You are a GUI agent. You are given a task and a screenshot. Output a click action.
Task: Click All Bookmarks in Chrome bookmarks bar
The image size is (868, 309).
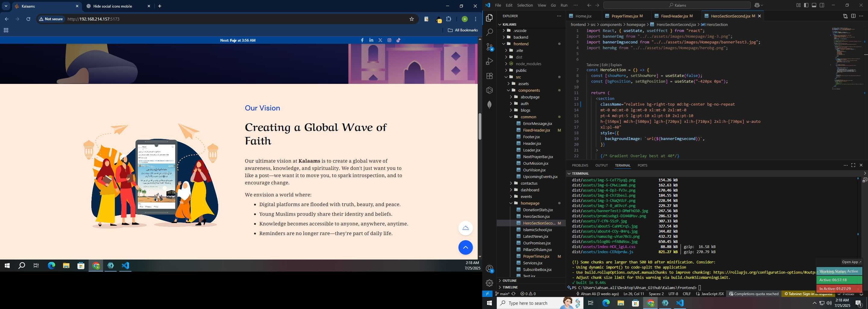463,30
